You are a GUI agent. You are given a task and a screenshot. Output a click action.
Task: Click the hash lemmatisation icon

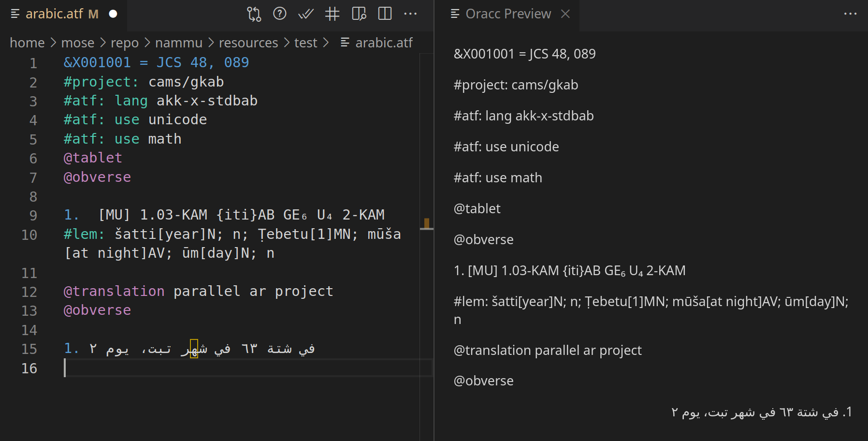coord(333,14)
